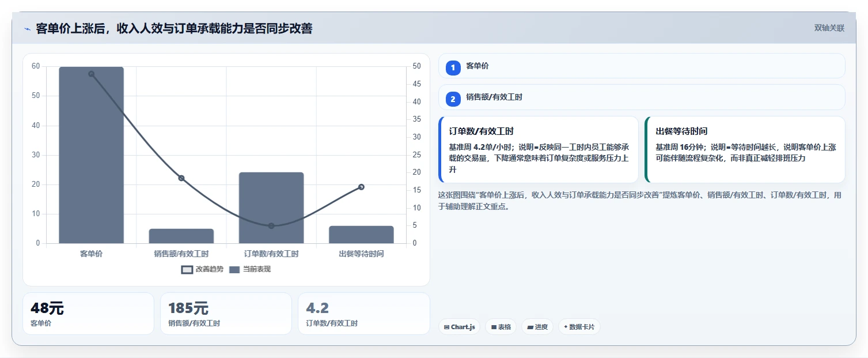The width and height of the screenshot is (868, 358).
Task: Select numbered item 2 销售额/有效工时
Action: [x=642, y=97]
